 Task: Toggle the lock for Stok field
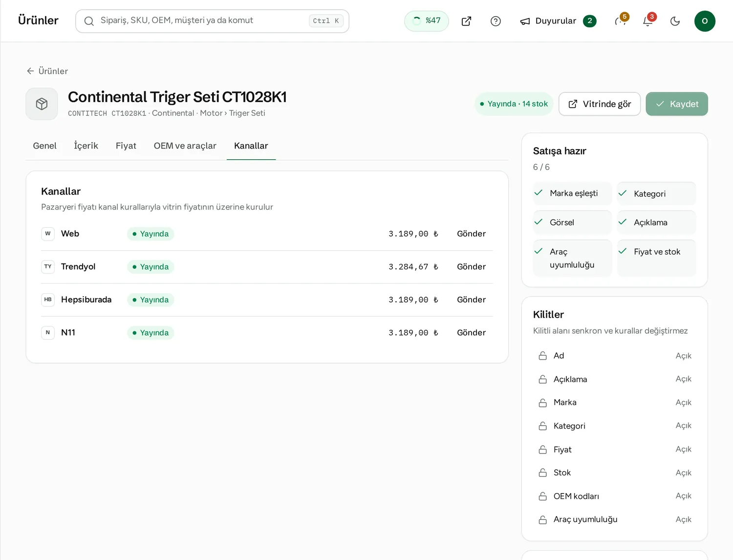[x=615, y=473]
